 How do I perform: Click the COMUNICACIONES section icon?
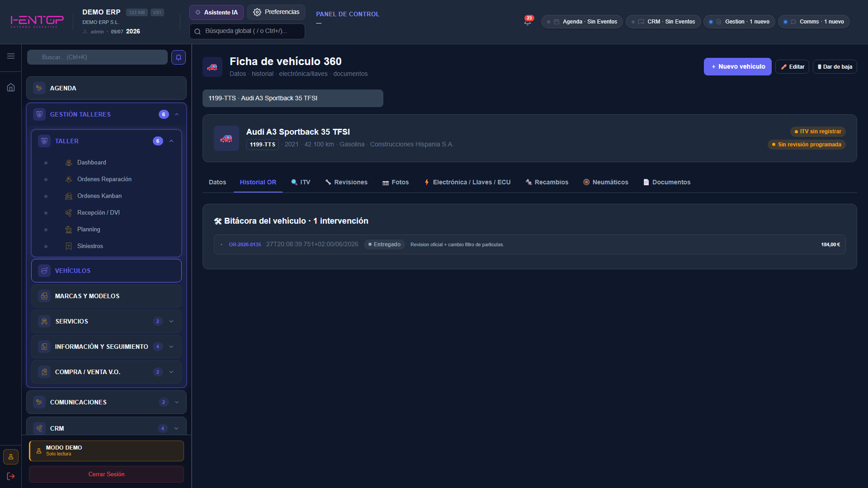pyautogui.click(x=39, y=402)
